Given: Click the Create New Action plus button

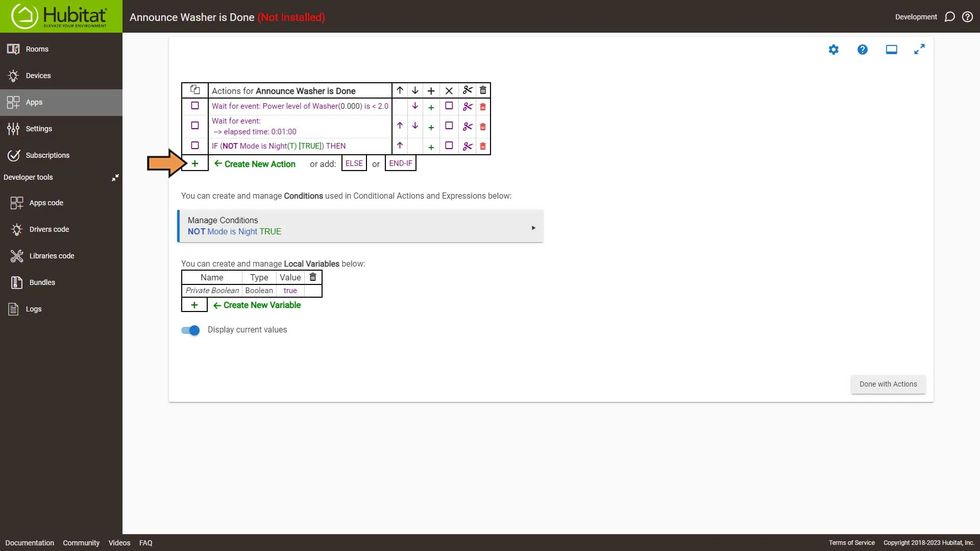Looking at the screenshot, I should [195, 163].
